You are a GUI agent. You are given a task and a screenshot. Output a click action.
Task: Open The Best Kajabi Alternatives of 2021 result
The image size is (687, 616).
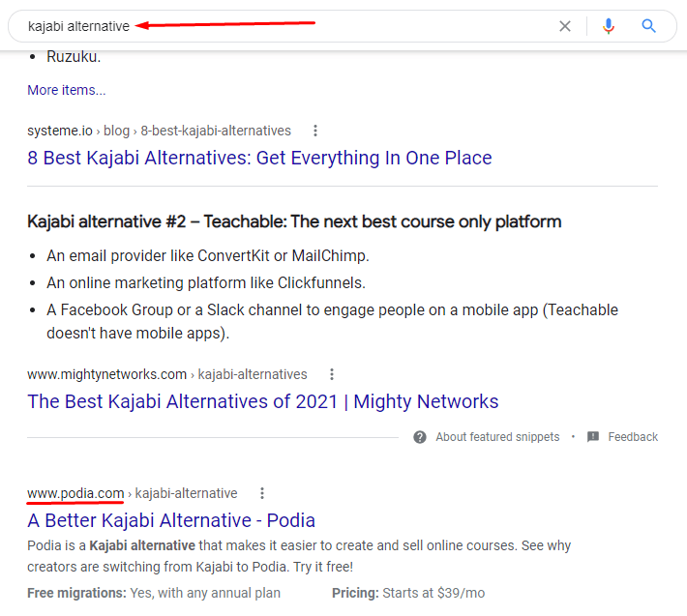[263, 401]
